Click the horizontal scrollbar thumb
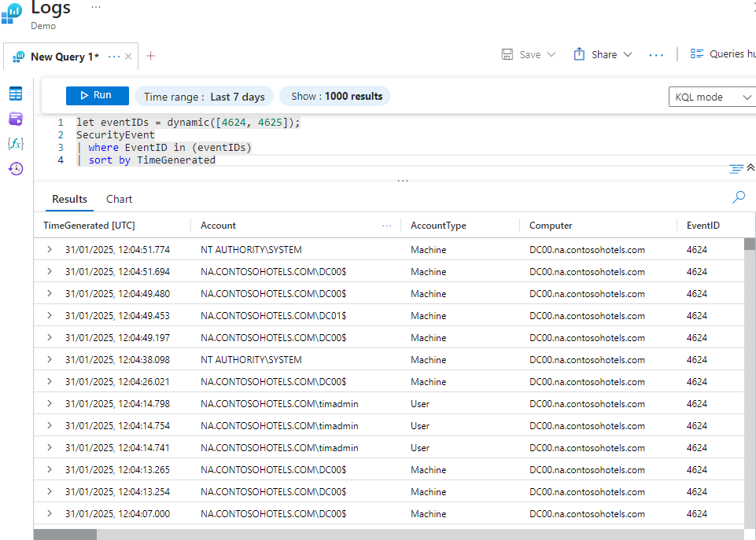 pyautogui.click(x=65, y=534)
